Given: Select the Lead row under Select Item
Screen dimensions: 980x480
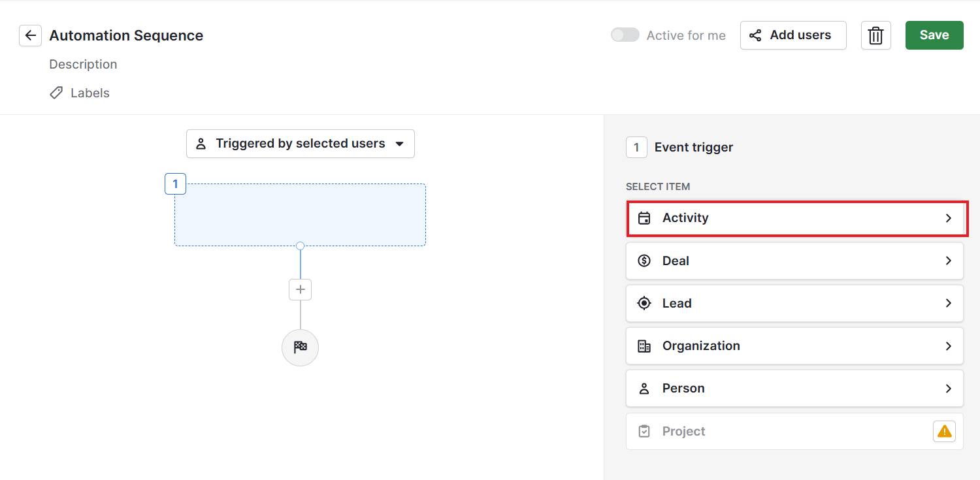Looking at the screenshot, I should point(794,303).
